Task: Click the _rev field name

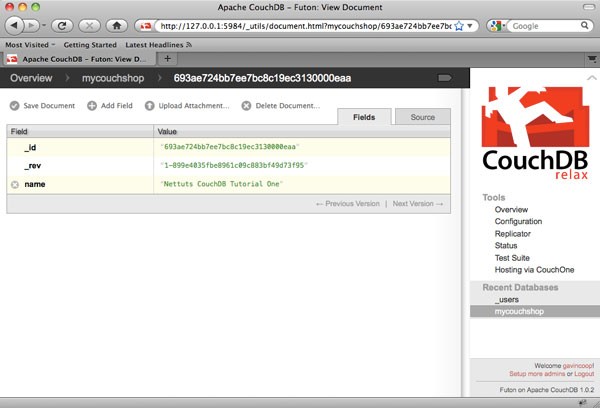Action: [33, 166]
